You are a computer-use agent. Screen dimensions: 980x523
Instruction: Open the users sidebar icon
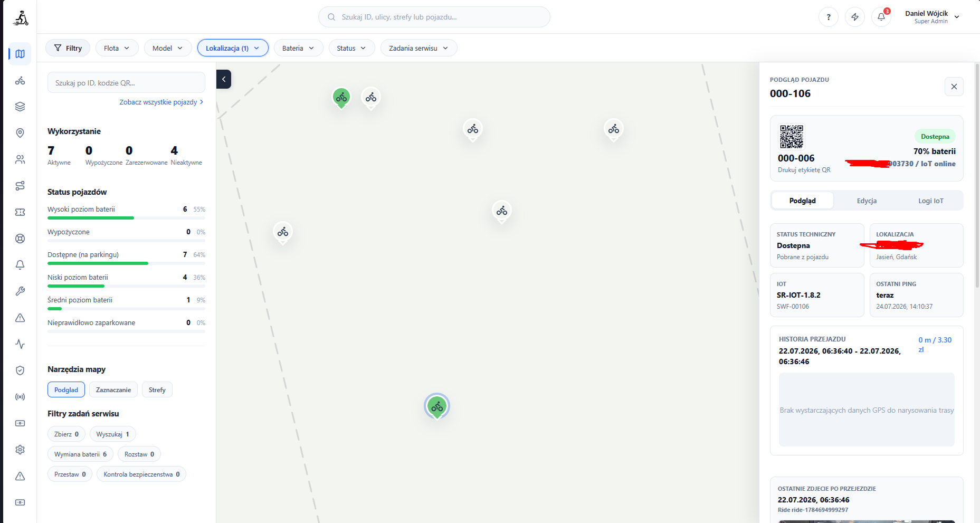coord(20,159)
